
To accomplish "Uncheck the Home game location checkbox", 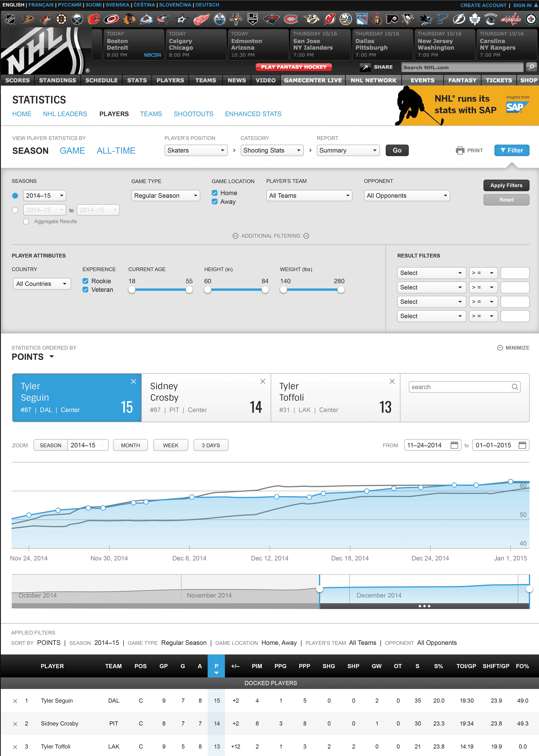I will tap(215, 193).
